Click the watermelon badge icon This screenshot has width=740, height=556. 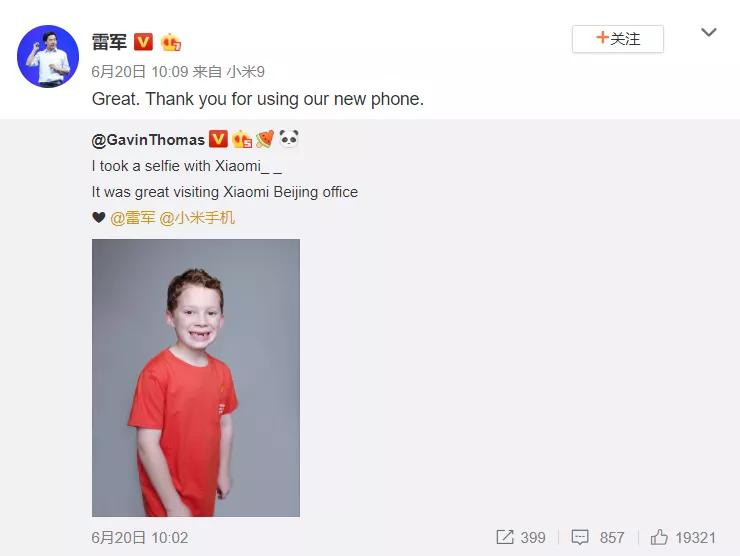click(265, 139)
